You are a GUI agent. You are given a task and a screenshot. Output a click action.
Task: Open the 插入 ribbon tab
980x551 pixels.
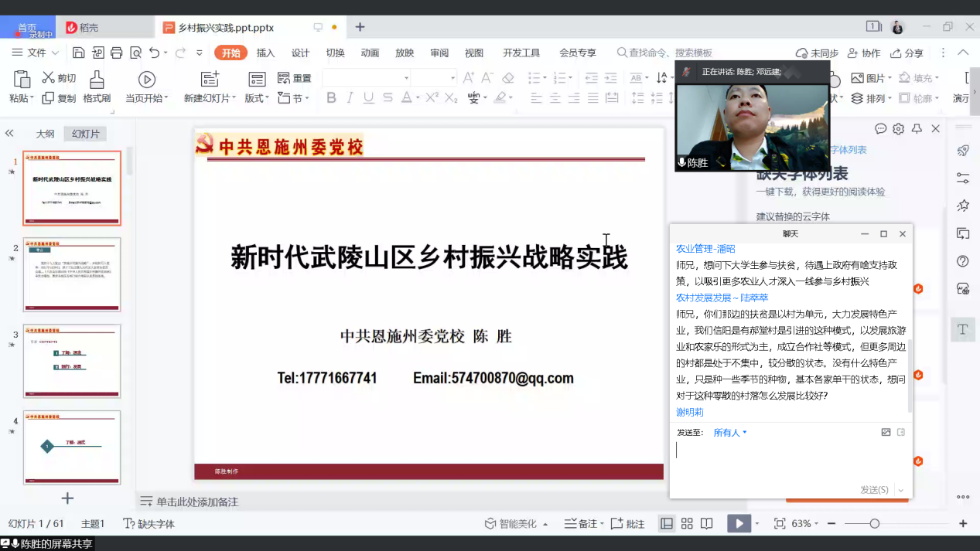coord(265,53)
